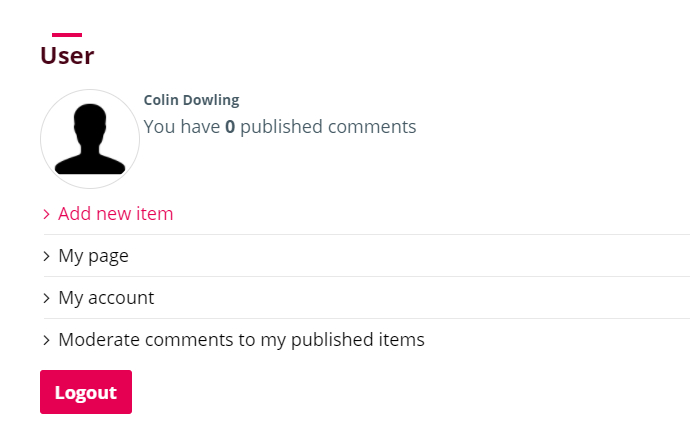The image size is (690, 446).
Task: Click the pink accent bar above User
Action: (x=67, y=35)
